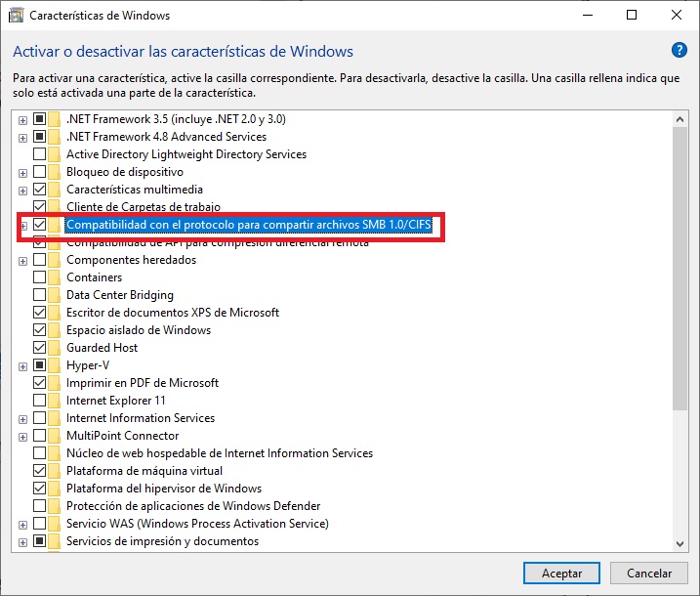The image size is (700, 596).
Task: Click the Cancelar button
Action: pyautogui.click(x=649, y=574)
